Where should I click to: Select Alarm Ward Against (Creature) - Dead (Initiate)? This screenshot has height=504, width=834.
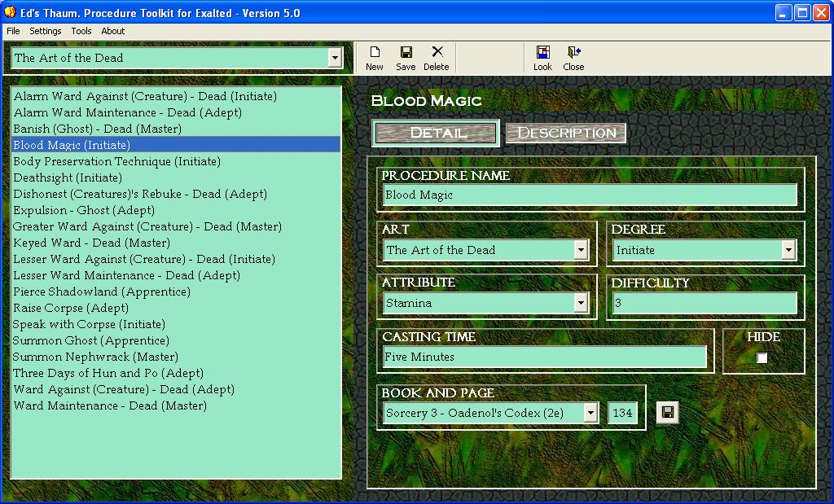coord(176,96)
